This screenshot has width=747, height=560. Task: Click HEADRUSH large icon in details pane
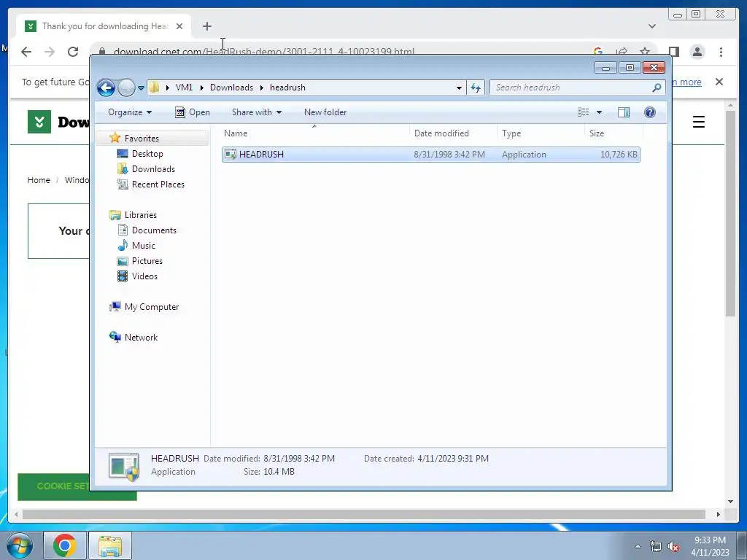pyautogui.click(x=124, y=466)
